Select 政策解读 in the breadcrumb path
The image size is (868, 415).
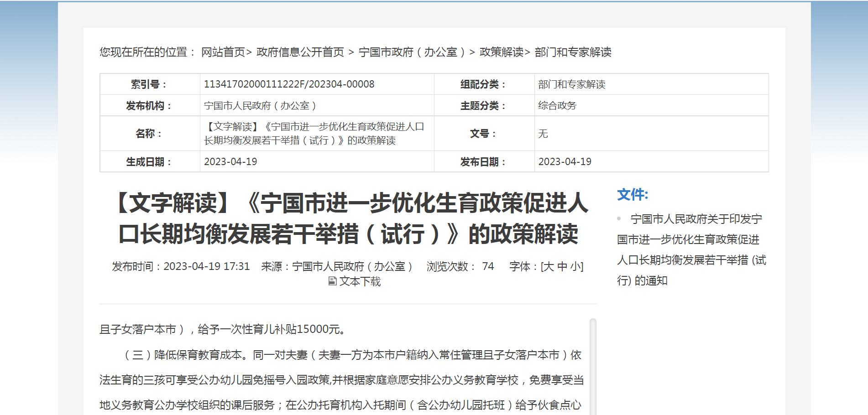coord(501,52)
